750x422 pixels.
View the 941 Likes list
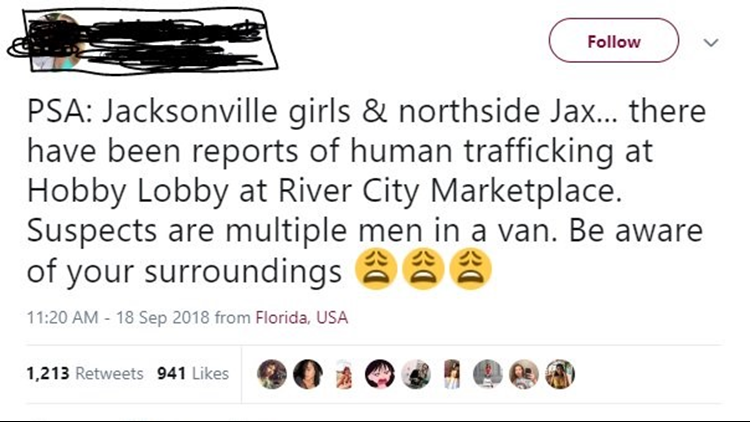[193, 373]
